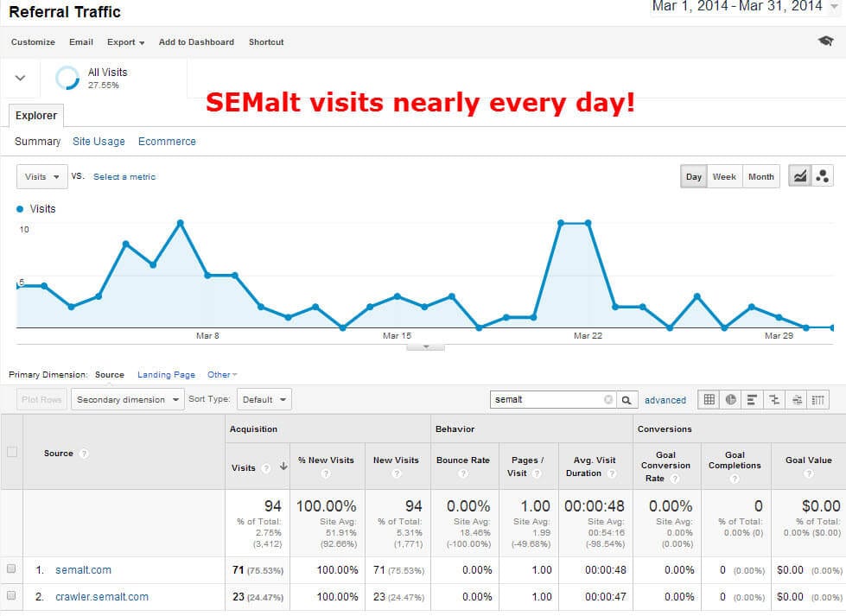Select the Summary sub-tab
The width and height of the screenshot is (846, 616).
(x=37, y=142)
